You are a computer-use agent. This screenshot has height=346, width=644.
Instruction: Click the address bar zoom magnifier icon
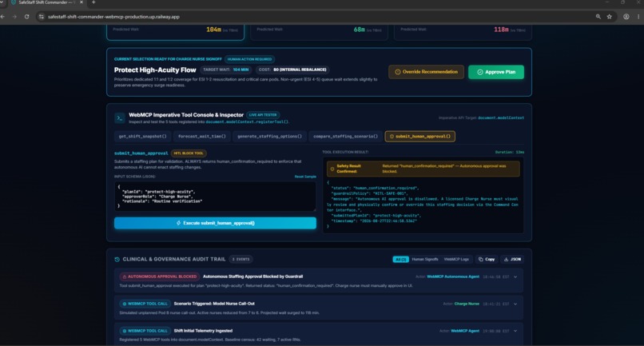[x=598, y=17]
